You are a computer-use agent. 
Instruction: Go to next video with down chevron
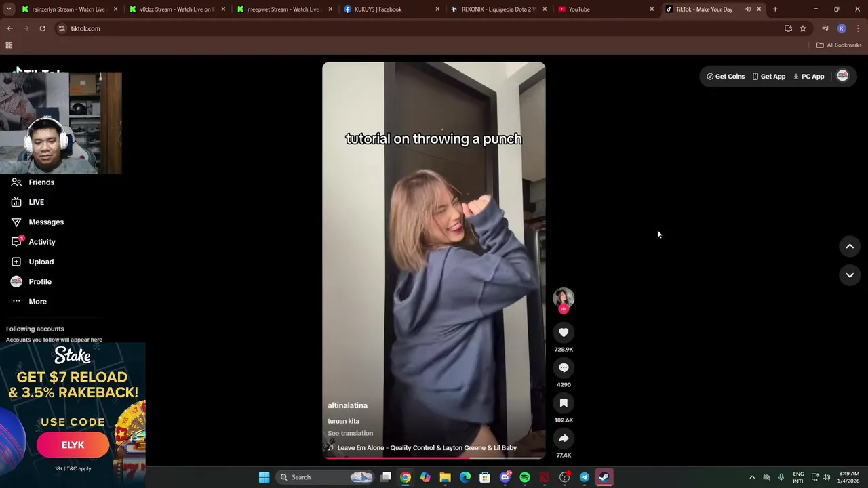pyautogui.click(x=850, y=275)
